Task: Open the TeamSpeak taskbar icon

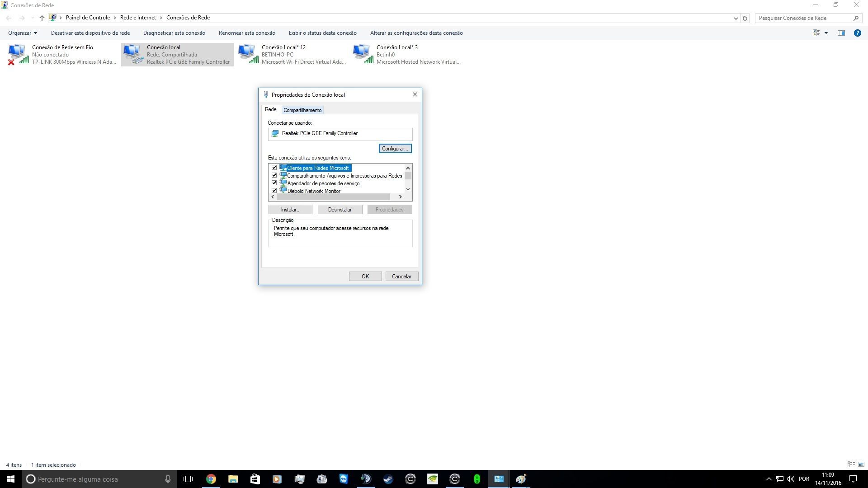Action: pyautogui.click(x=366, y=479)
